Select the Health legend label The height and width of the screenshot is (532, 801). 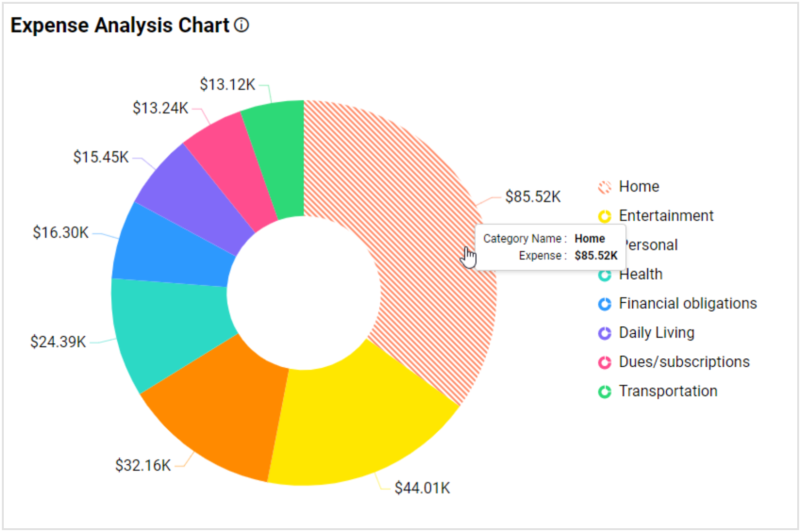coord(640,274)
